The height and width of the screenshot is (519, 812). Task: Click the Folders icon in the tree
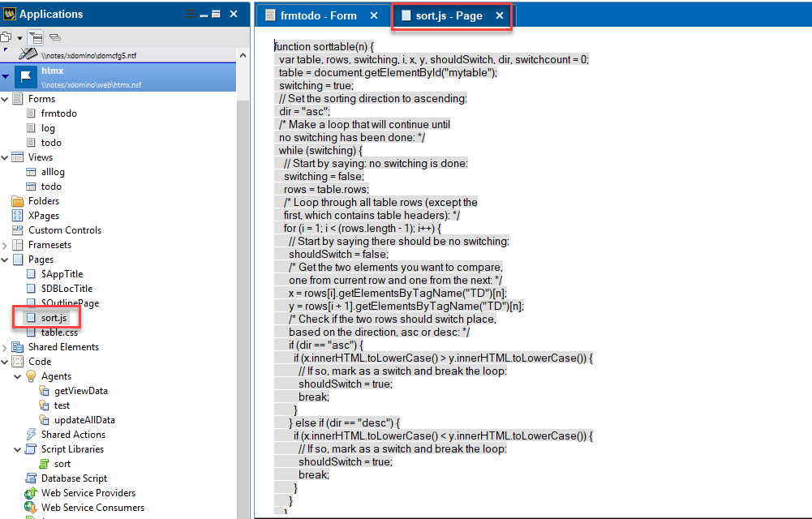click(18, 201)
